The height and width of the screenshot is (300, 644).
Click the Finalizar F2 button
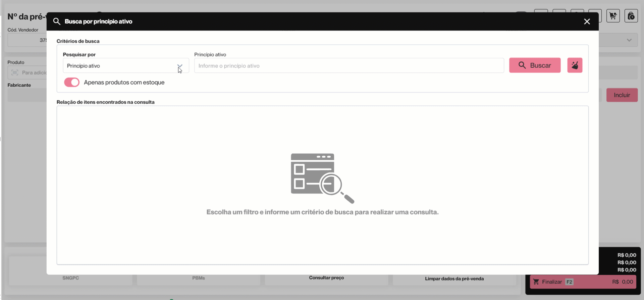click(583, 282)
